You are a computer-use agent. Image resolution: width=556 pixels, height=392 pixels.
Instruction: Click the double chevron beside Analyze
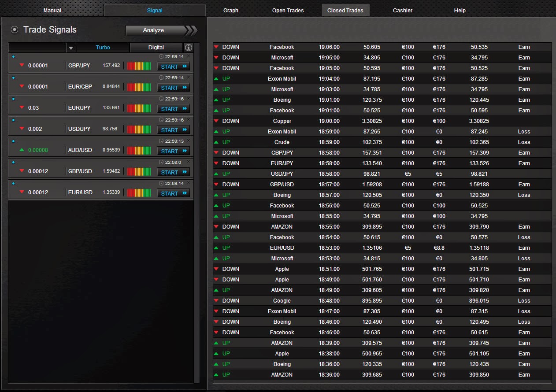191,30
